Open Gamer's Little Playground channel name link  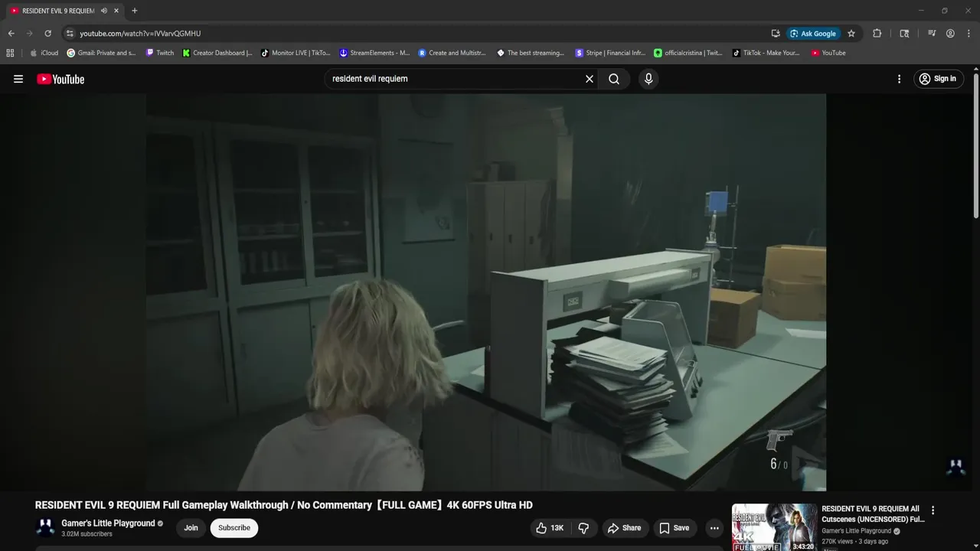point(108,523)
